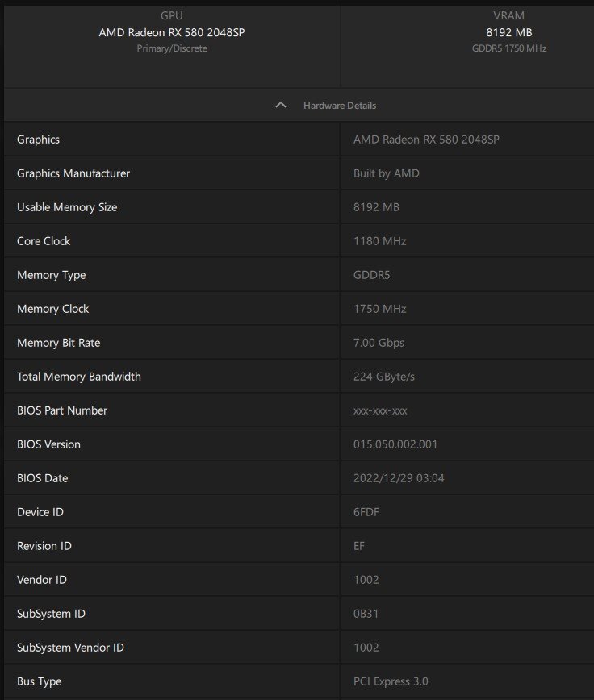Click Memory Type value GDDR5
594x700 pixels.
[371, 275]
